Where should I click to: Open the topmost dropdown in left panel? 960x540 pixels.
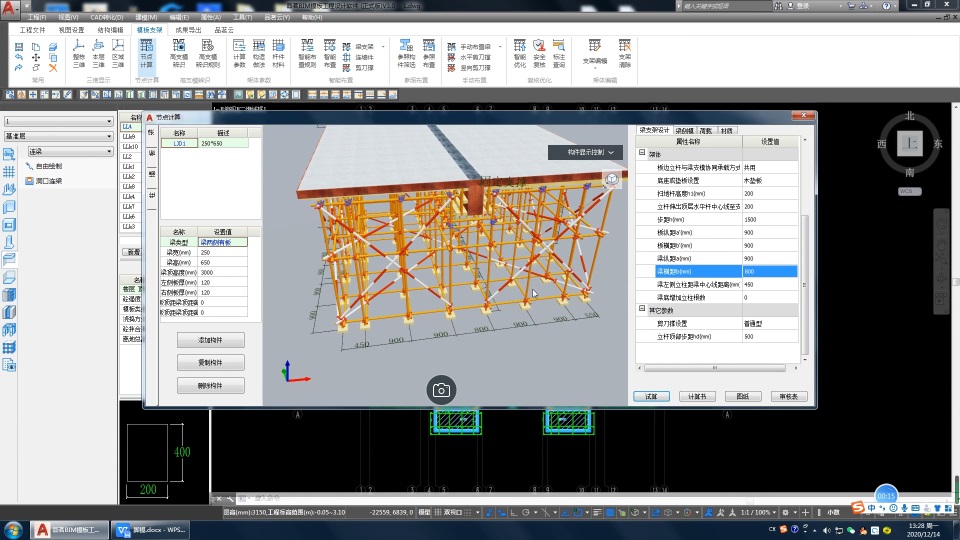point(58,121)
